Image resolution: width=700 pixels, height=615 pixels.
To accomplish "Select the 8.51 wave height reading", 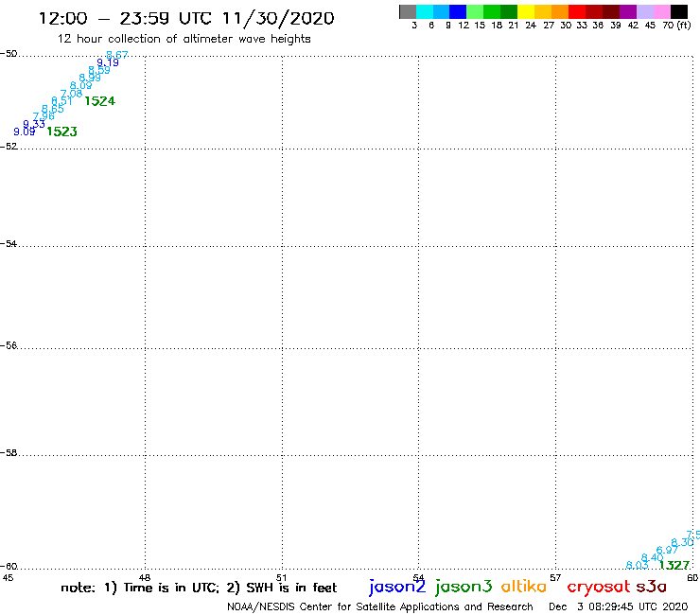I will pyautogui.click(x=61, y=101).
